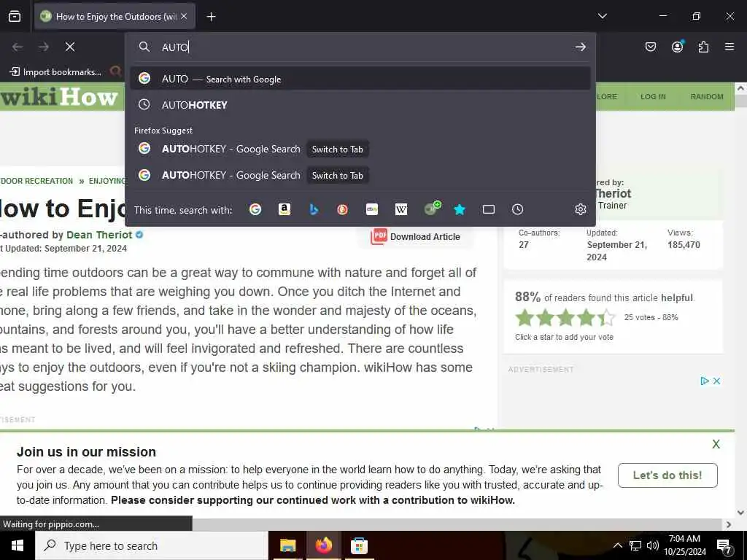Search this time with Wikipedia icon
Image resolution: width=747 pixels, height=560 pixels.
pyautogui.click(x=401, y=209)
